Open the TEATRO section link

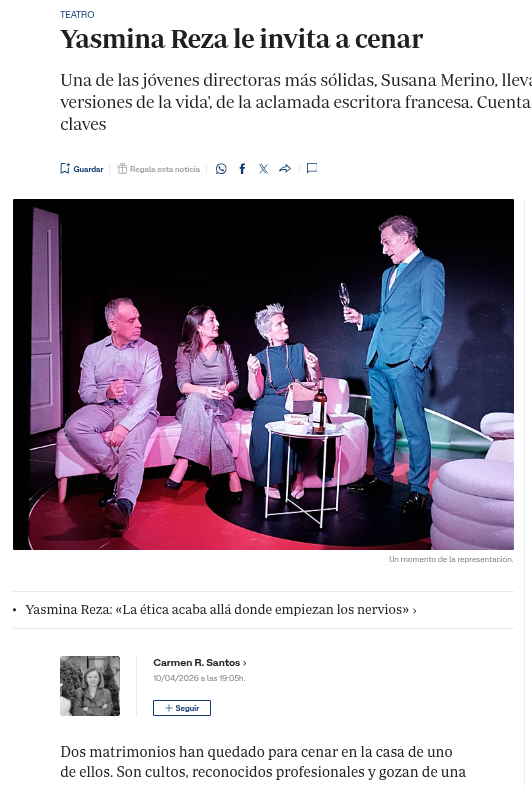77,15
